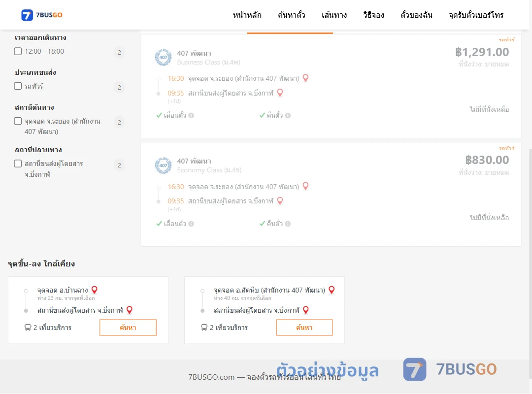
Task: Click the เลื่อนตั๋ว checkmark on Business Class trip
Action: click(159, 115)
